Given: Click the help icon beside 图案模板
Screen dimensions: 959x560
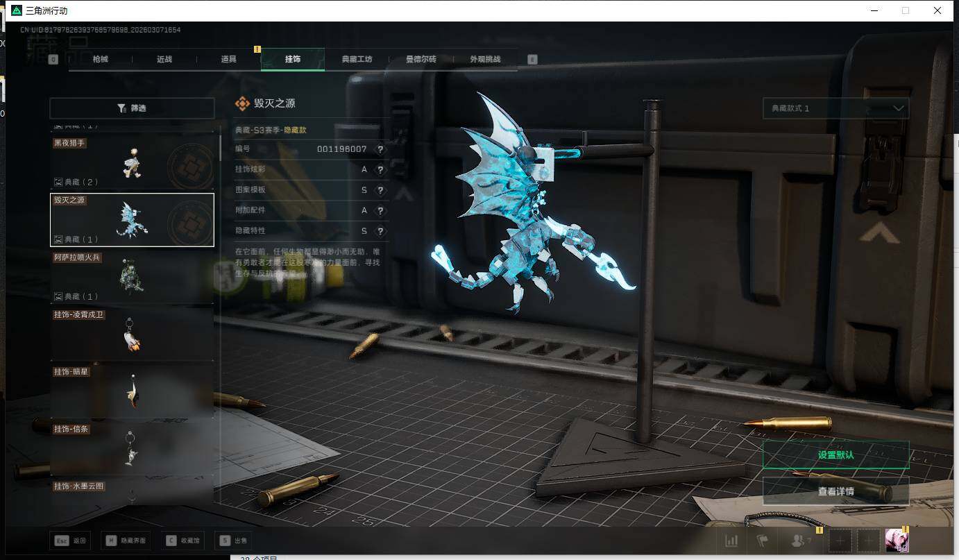Looking at the screenshot, I should pos(380,190).
